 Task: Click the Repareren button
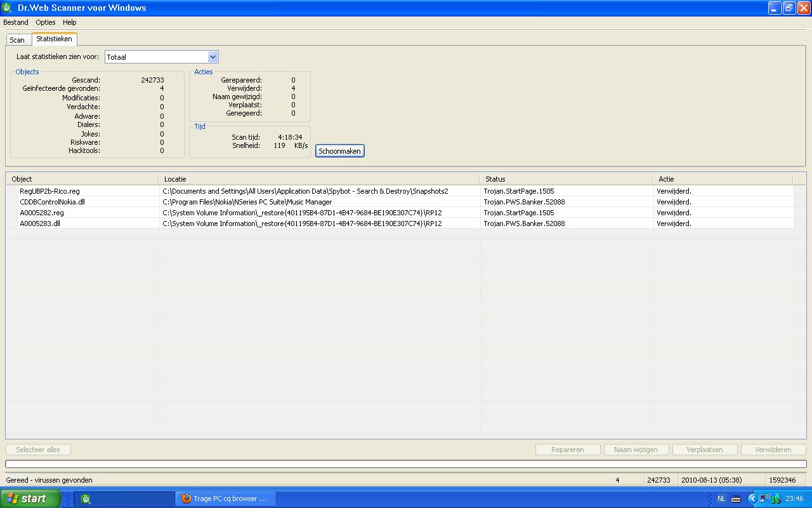(x=568, y=450)
